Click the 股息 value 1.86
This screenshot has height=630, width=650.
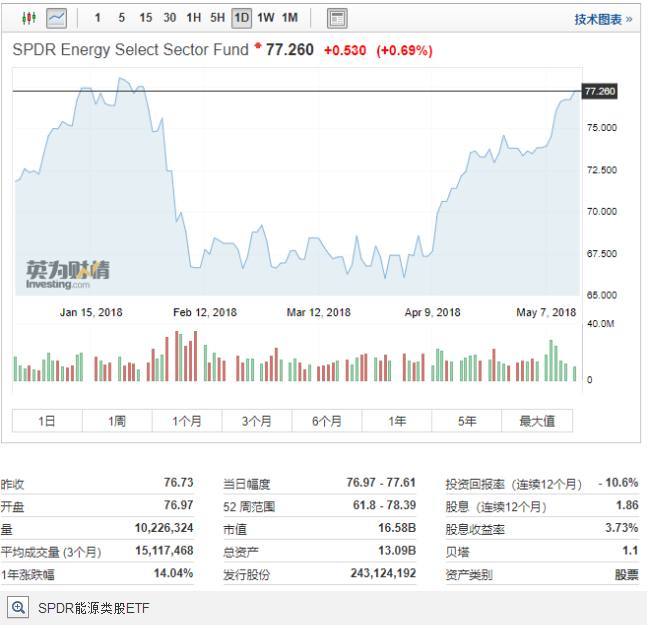[627, 505]
